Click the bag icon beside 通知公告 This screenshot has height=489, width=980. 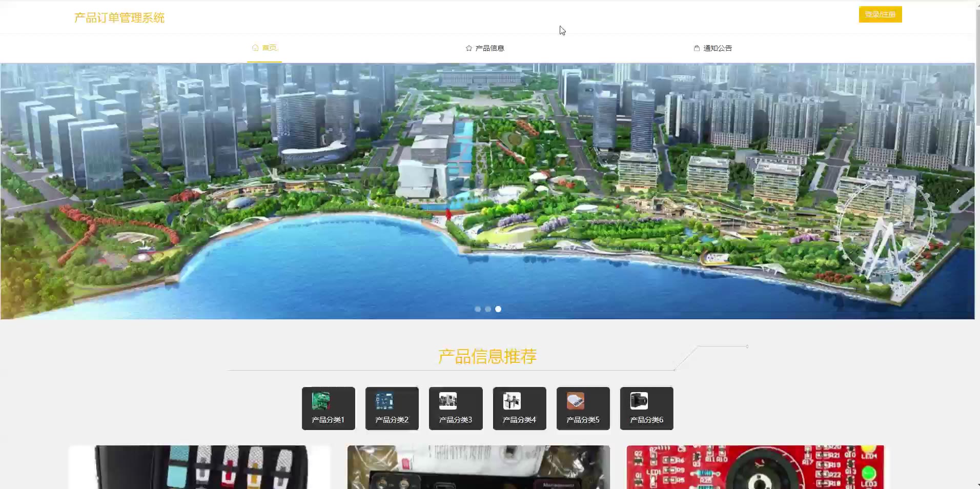click(697, 48)
